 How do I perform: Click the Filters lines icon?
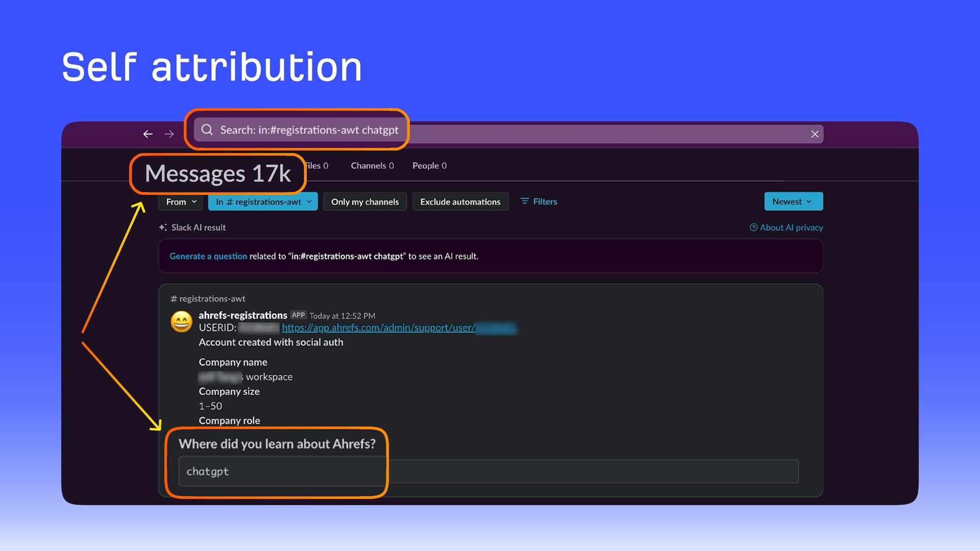pyautogui.click(x=524, y=202)
